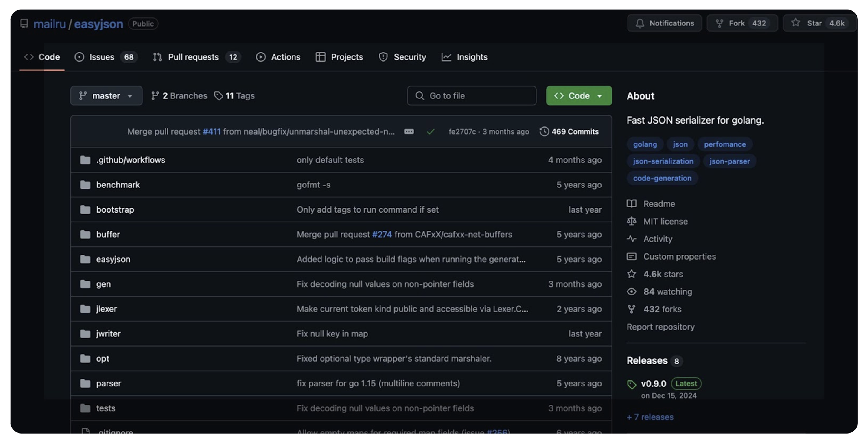The width and height of the screenshot is (868, 443).
Task: Click the green check status icon
Action: (430, 132)
